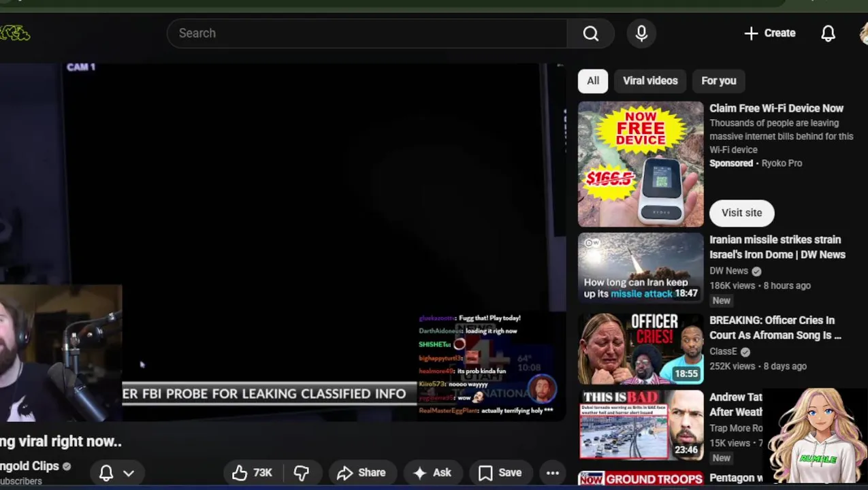The height and width of the screenshot is (490, 868).
Task: Save the video to playlist
Action: 500,473
